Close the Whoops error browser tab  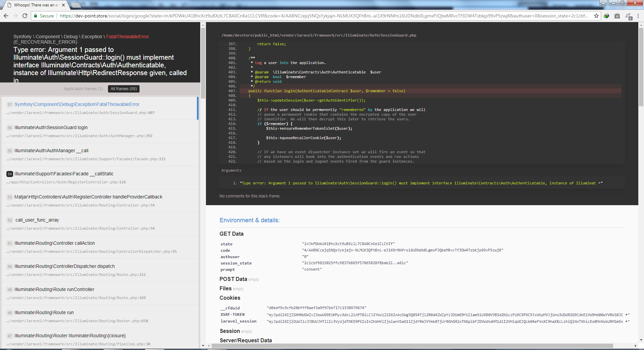[63, 5]
